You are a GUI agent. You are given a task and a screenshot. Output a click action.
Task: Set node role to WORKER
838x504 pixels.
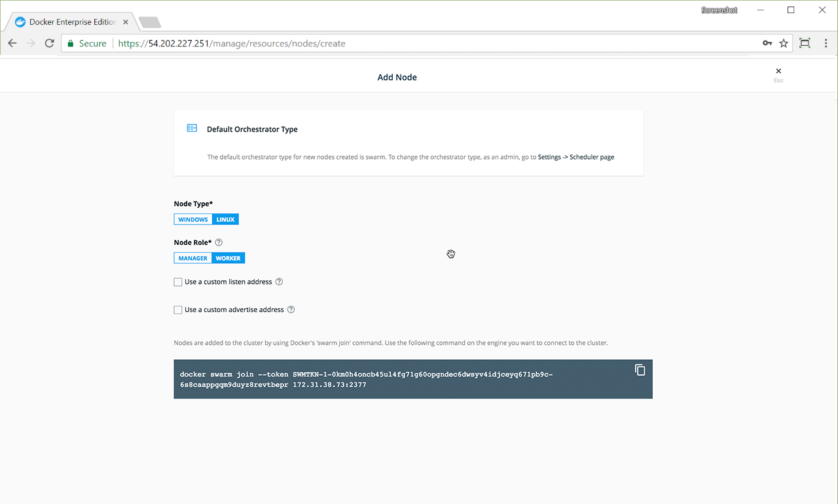228,259
